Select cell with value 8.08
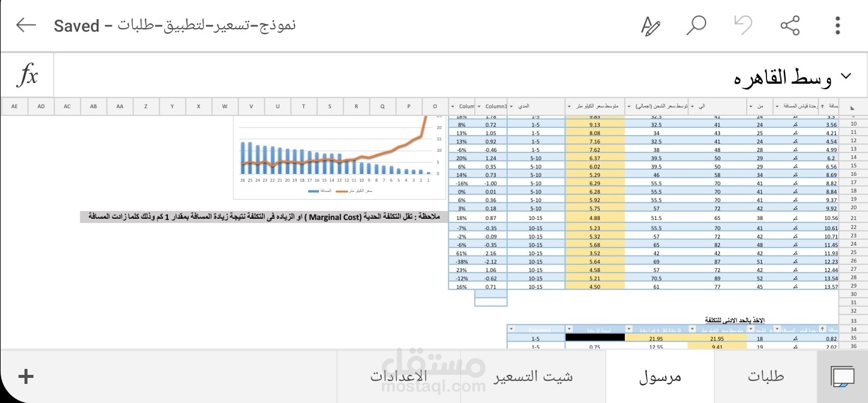This screenshot has width=868, height=403. tap(595, 132)
